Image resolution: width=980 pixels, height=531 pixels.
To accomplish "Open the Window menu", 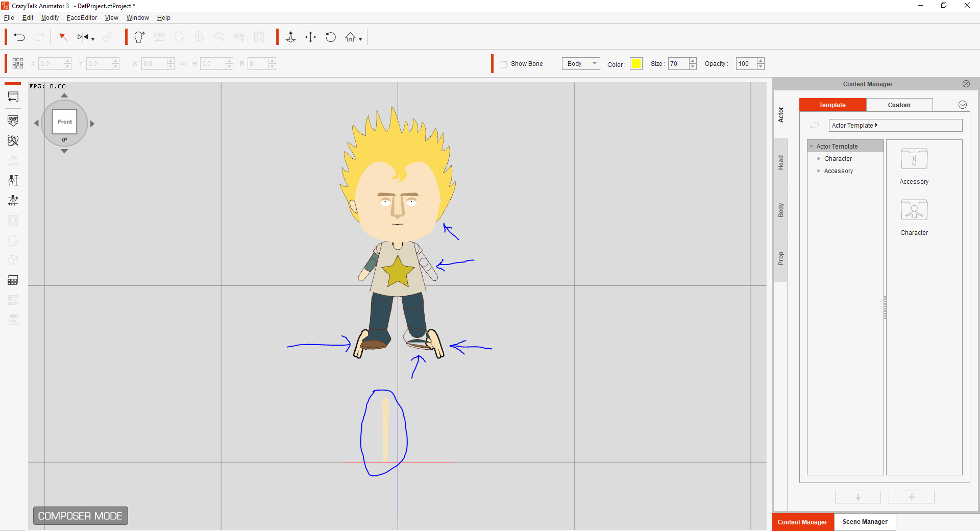I will pos(138,18).
